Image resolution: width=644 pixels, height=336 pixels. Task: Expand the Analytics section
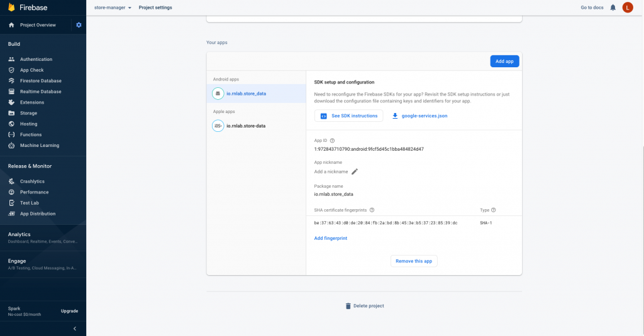point(43,237)
